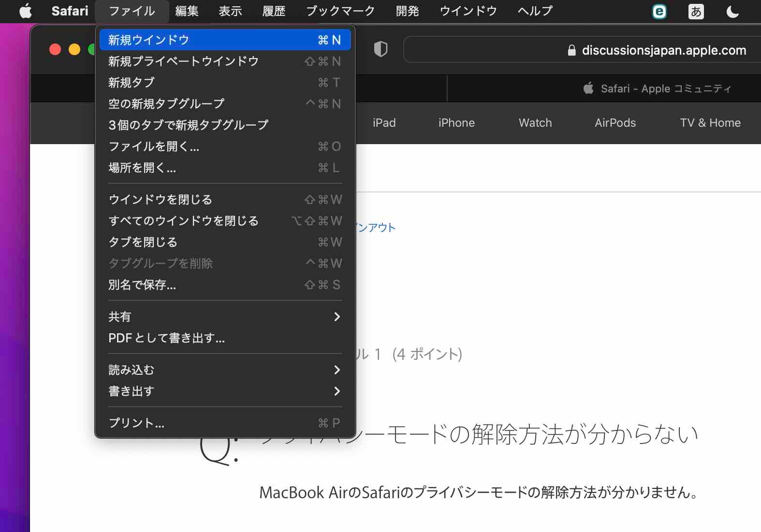Choose 場所を開く… menu item

point(225,167)
